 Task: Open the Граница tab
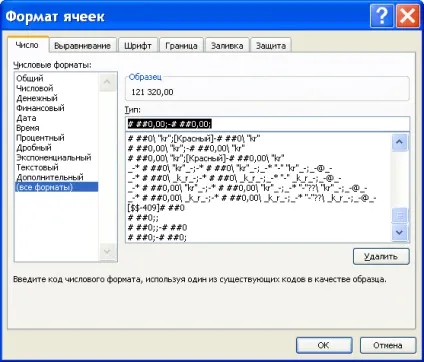pyautogui.click(x=181, y=46)
